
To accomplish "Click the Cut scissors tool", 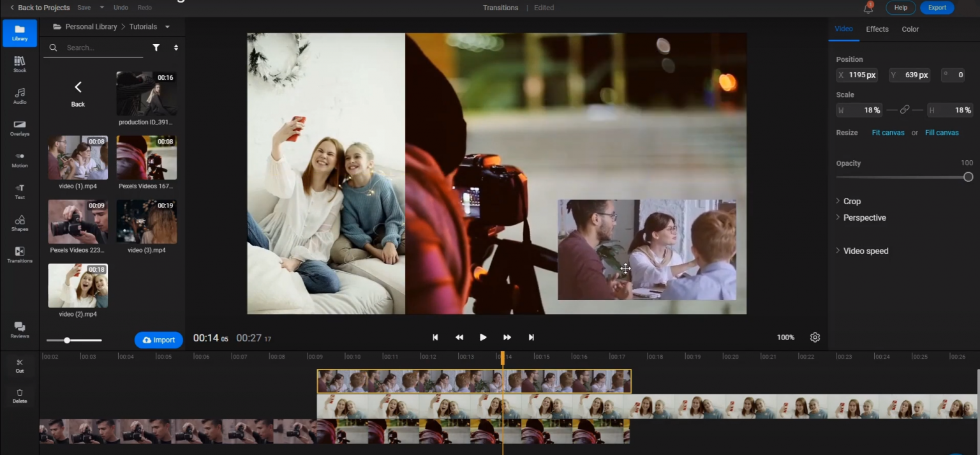I will click(20, 365).
